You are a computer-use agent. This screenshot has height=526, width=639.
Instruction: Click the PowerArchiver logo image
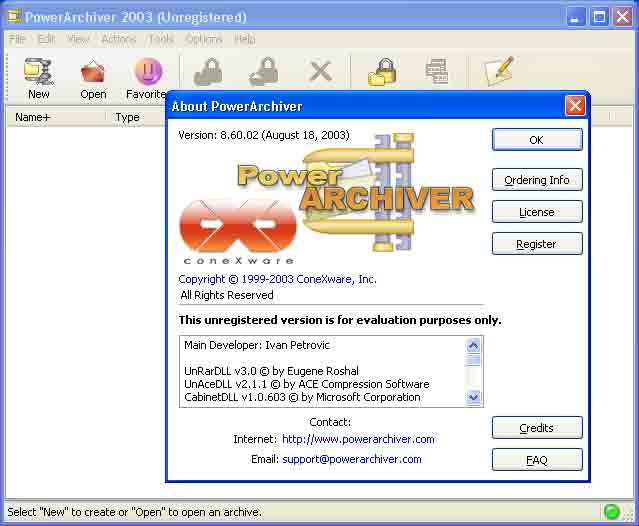[356, 191]
